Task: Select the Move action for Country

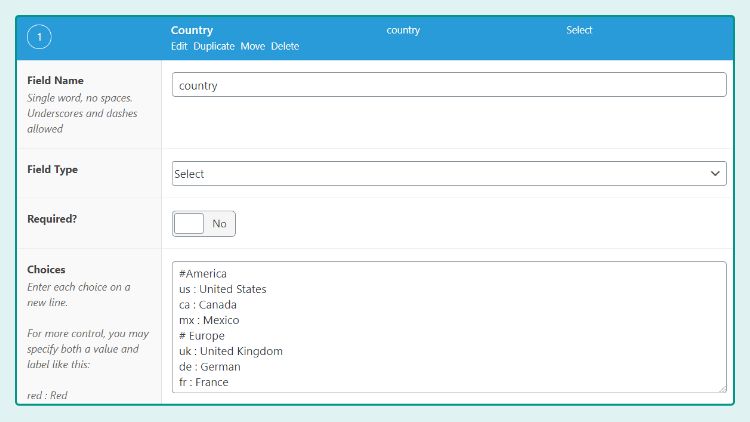Action: pyautogui.click(x=253, y=46)
